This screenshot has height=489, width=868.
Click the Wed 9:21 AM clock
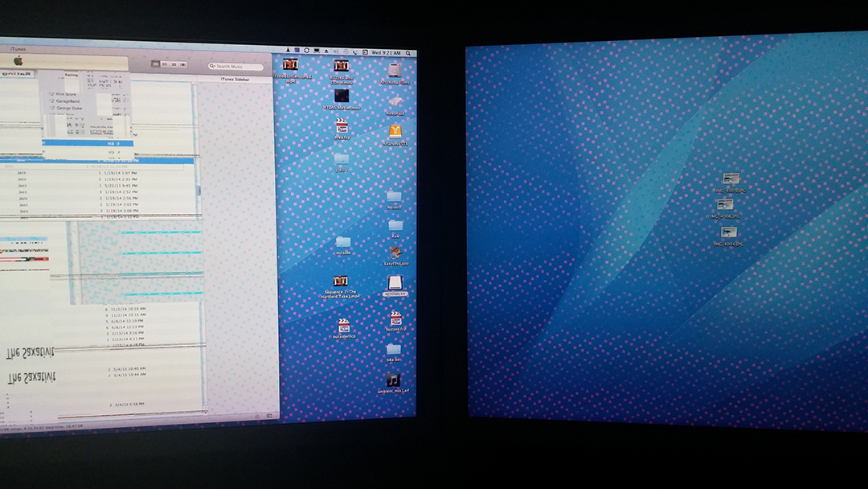[x=386, y=52]
